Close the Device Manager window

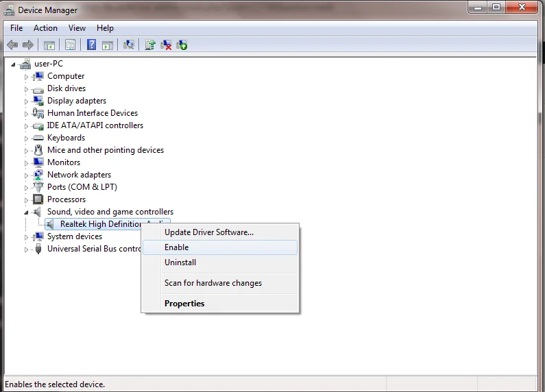pos(522,8)
